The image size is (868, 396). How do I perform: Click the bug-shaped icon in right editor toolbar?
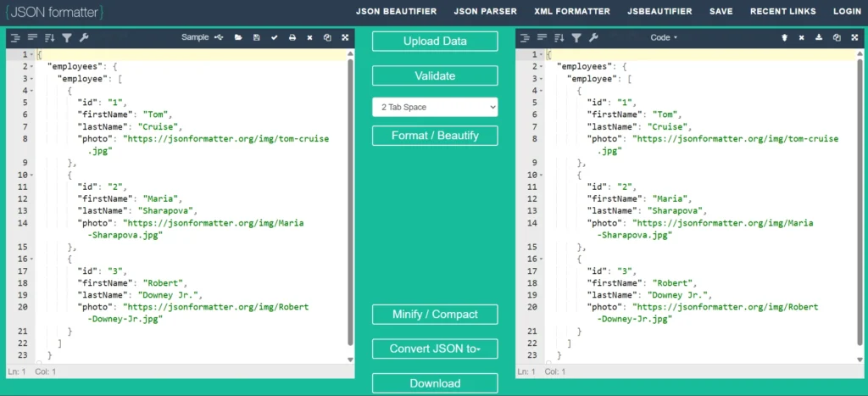(784, 37)
